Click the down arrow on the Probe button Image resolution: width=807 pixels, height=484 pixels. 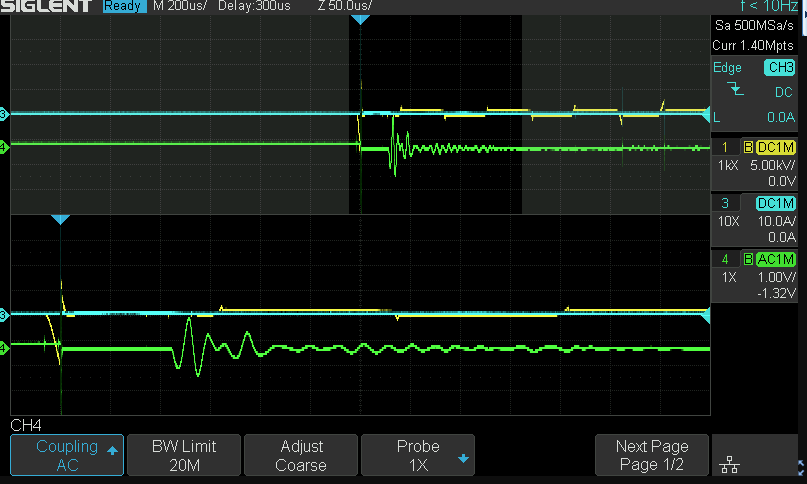(x=463, y=458)
